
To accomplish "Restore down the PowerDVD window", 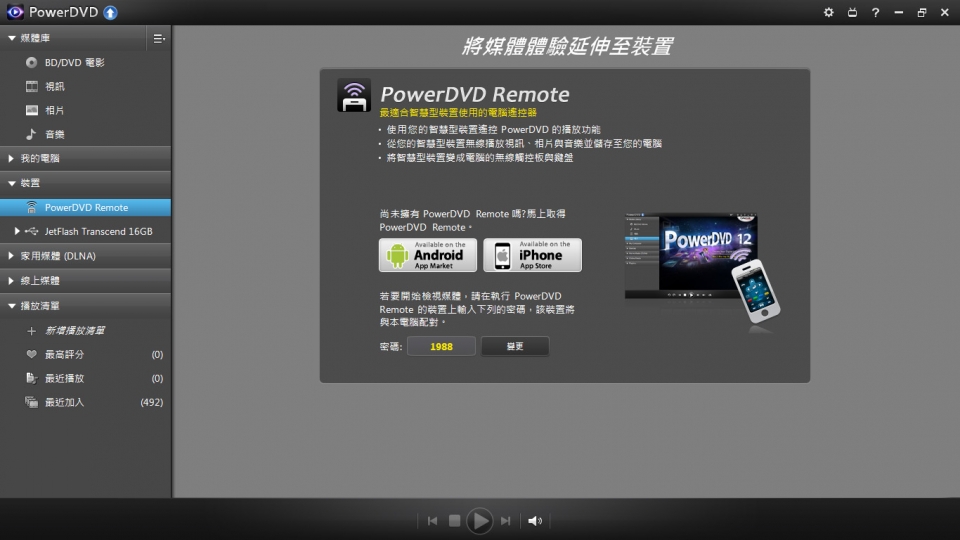I will click(x=921, y=12).
